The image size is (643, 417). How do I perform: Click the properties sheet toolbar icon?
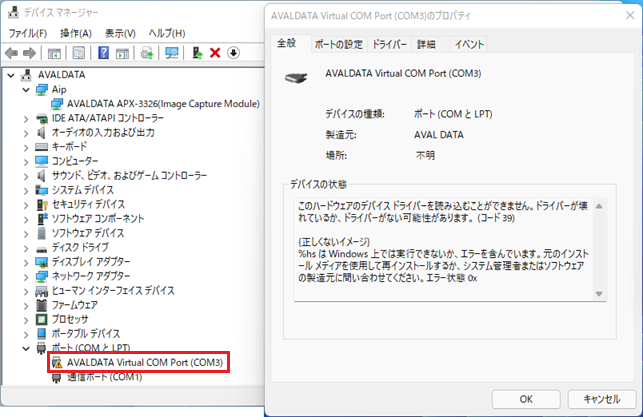pyautogui.click(x=79, y=53)
